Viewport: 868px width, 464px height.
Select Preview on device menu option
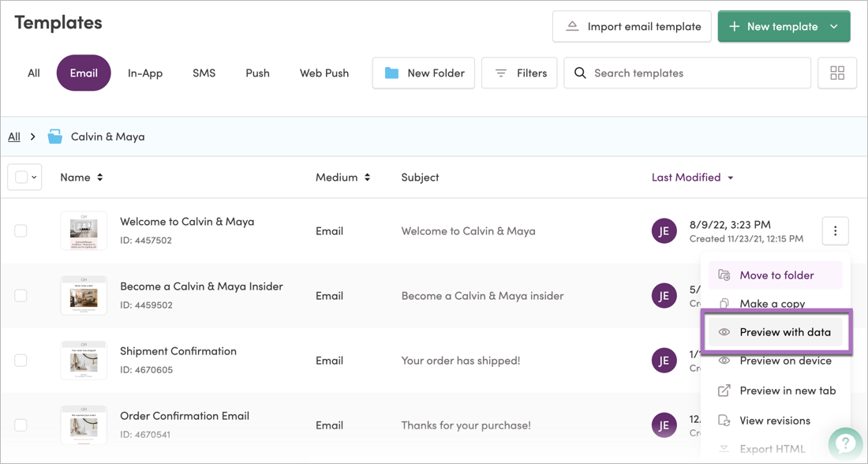click(x=775, y=361)
